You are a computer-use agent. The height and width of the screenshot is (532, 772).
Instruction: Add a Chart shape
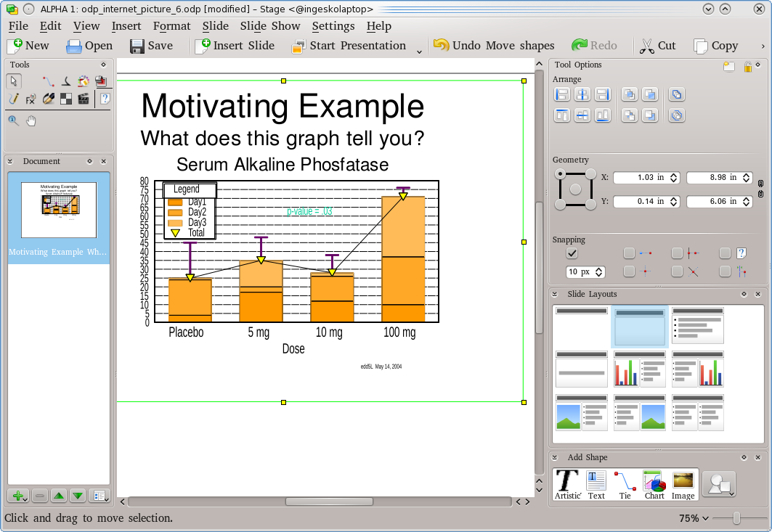(654, 484)
